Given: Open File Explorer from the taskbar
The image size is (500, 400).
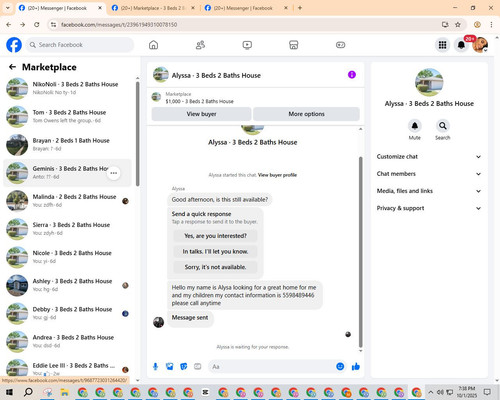Looking at the screenshot, I should coord(64,392).
